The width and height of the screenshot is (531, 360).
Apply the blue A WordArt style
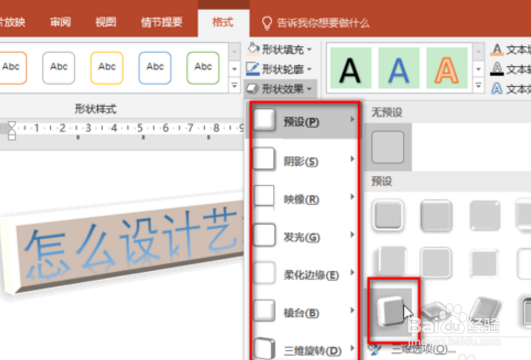[399, 68]
